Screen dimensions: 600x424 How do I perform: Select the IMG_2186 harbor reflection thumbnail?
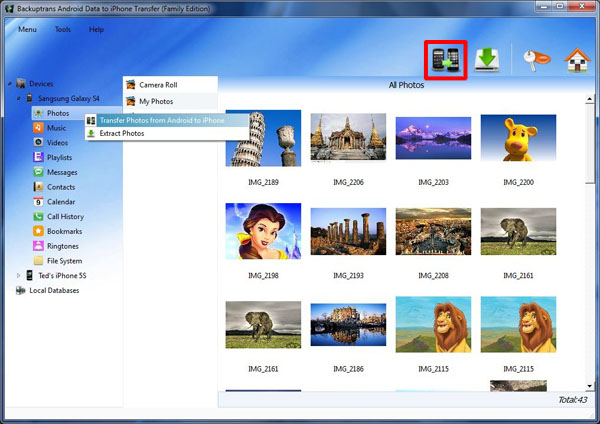[x=348, y=325]
